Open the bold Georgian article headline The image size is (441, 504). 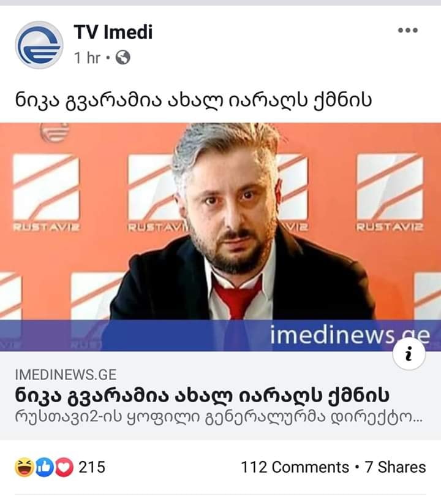202,396
